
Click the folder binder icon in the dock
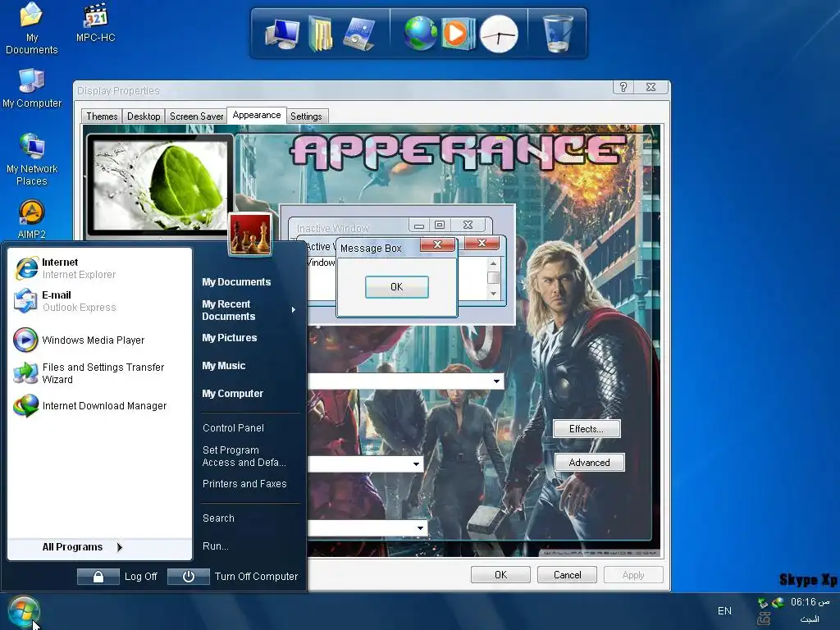coord(321,34)
